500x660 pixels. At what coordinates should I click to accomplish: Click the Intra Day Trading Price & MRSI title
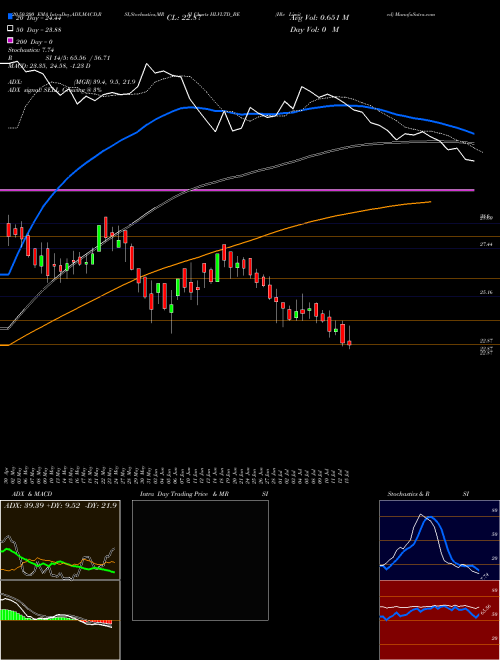point(204,494)
